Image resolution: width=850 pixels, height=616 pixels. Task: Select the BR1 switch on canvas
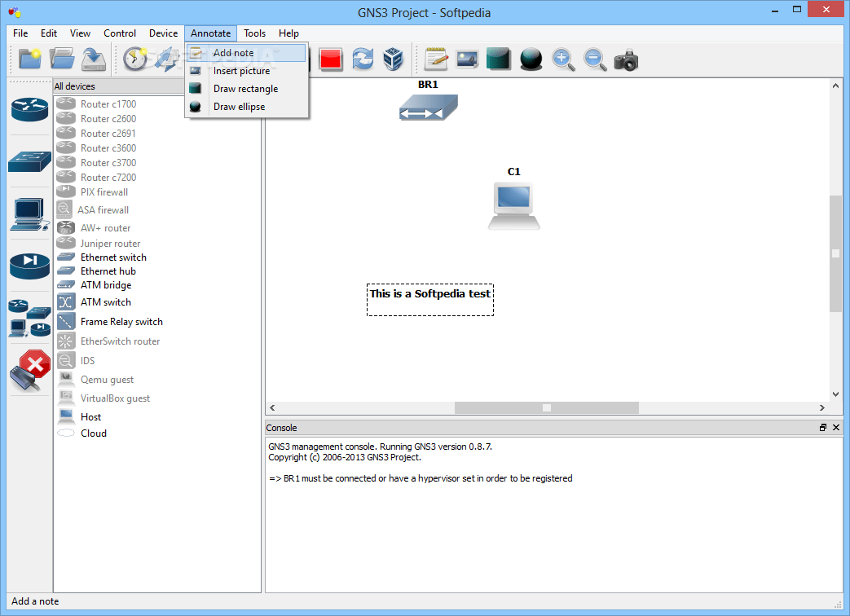(x=428, y=107)
